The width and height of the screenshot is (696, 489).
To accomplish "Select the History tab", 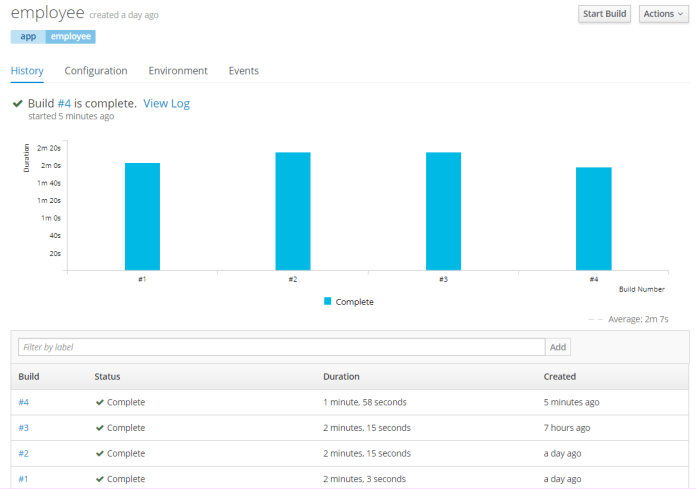I will pos(27,71).
